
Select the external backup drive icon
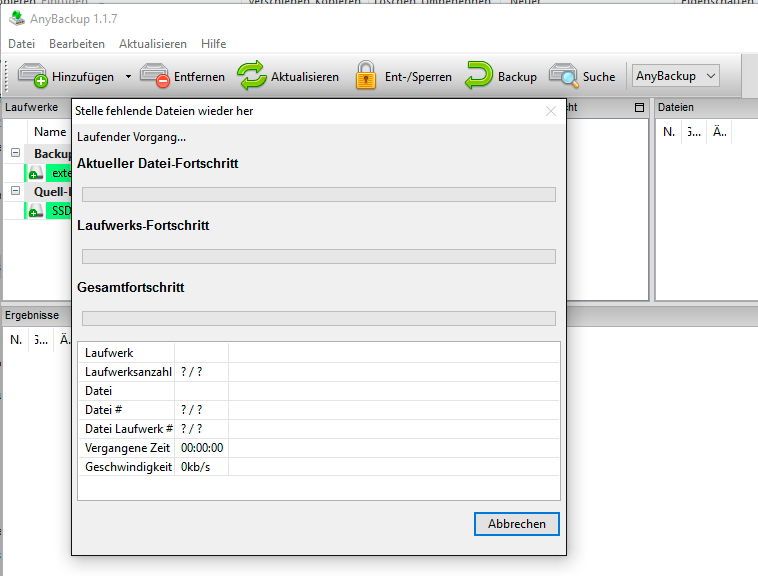coord(36,173)
